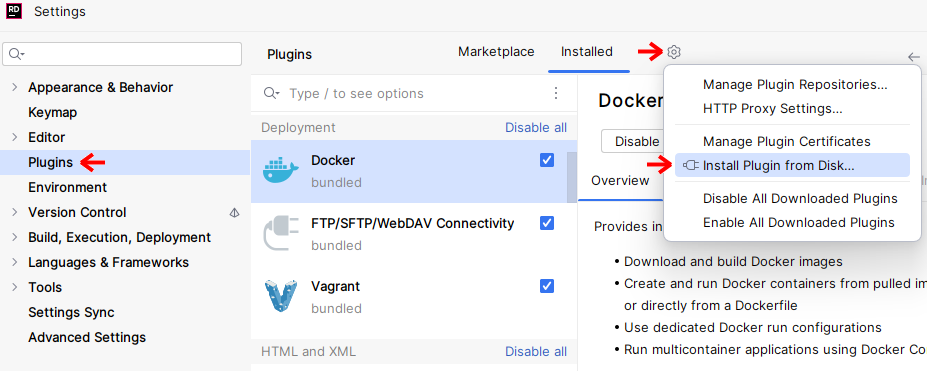
Task: Uncheck the Docker plugin checkbox
Action: pos(547,160)
